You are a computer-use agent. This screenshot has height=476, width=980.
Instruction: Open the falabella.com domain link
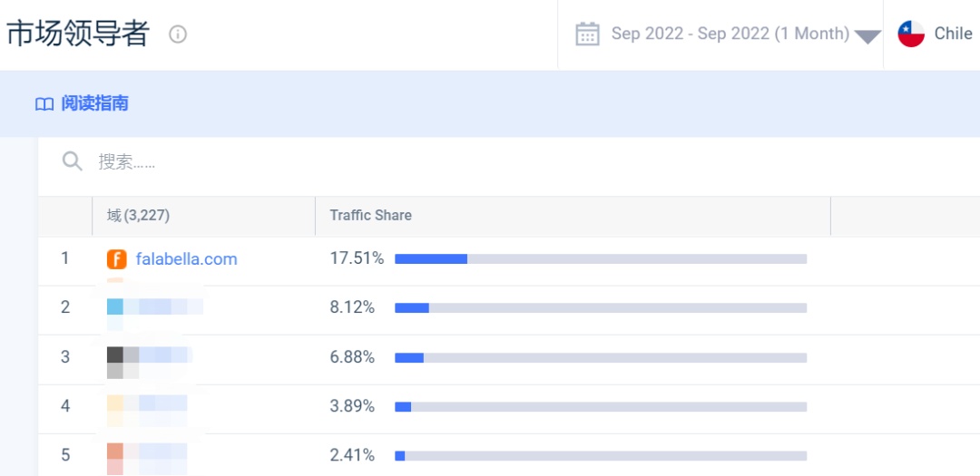(x=186, y=259)
